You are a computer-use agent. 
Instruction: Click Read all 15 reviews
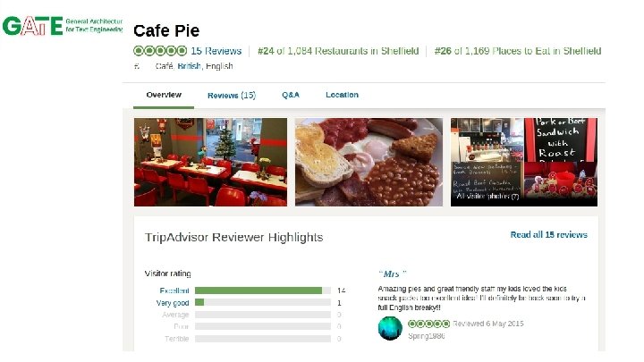[548, 235]
